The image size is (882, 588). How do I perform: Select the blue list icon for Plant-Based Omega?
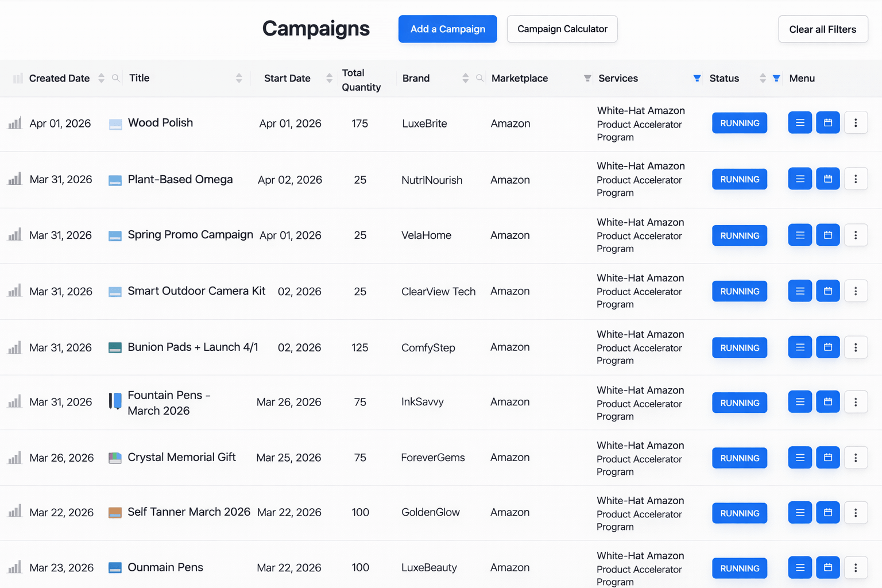(800, 179)
